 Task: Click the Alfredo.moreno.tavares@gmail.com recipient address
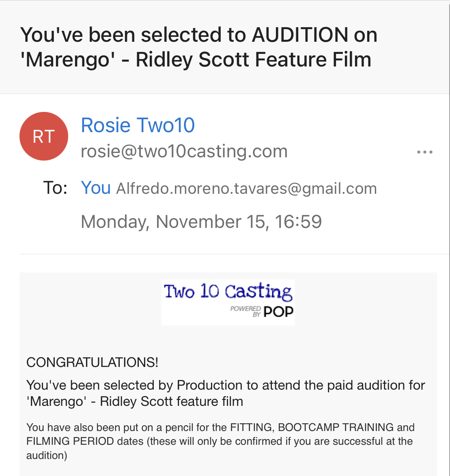(247, 189)
